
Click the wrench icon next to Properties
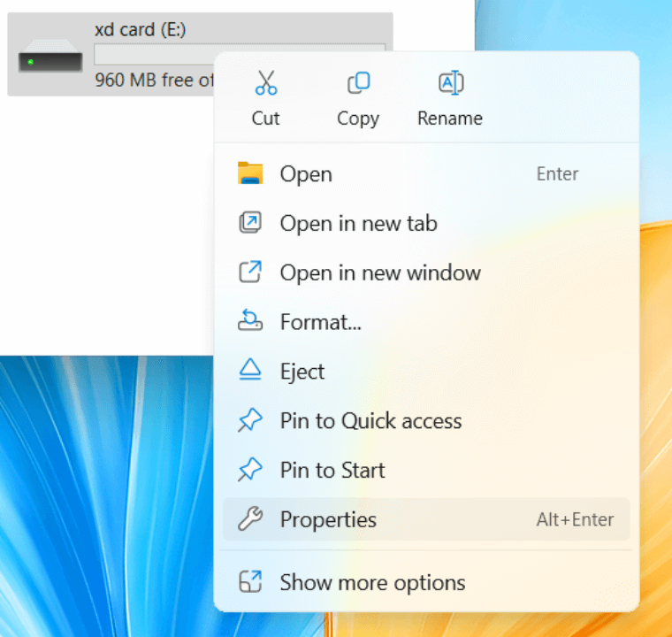coord(250,520)
